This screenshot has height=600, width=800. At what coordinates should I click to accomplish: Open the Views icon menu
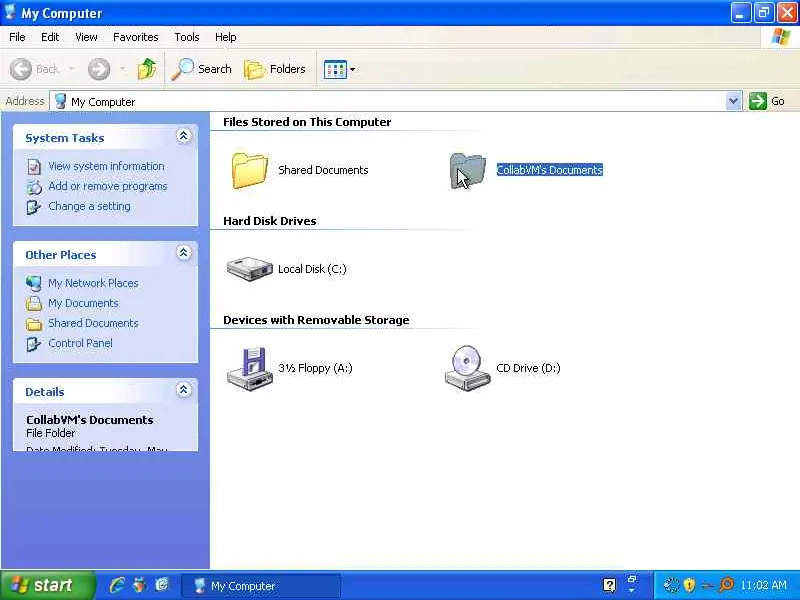[x=339, y=69]
